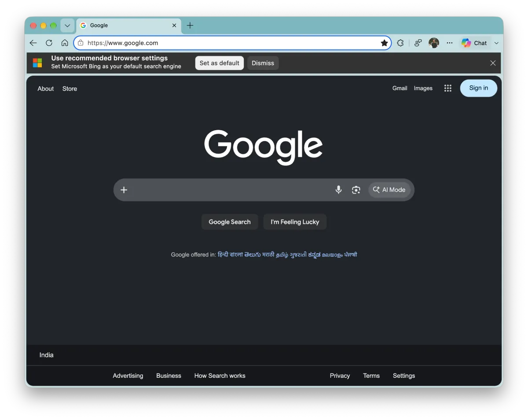This screenshot has height=420, width=528.
Task: Expand the chevron next to Chat
Action: tap(496, 43)
